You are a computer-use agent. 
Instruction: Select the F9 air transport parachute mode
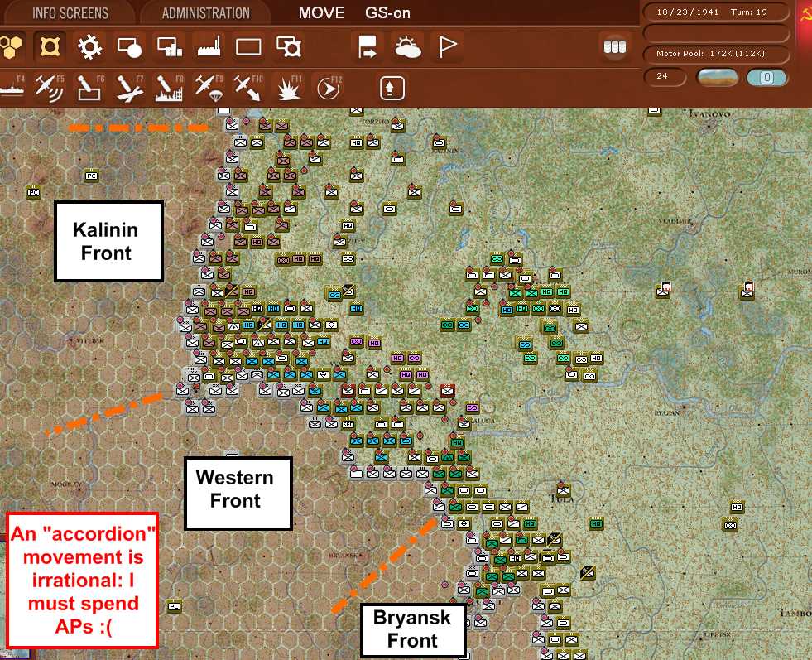(209, 88)
